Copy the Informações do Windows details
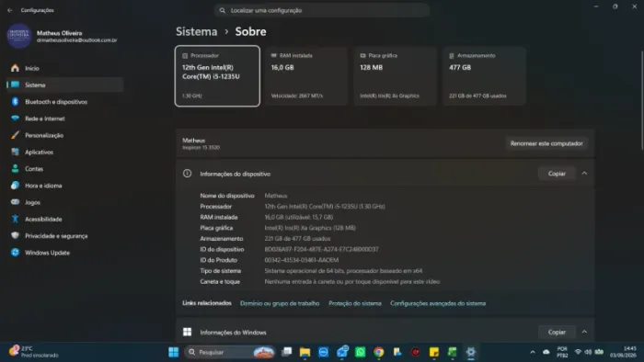The width and height of the screenshot is (644, 362). (557, 332)
